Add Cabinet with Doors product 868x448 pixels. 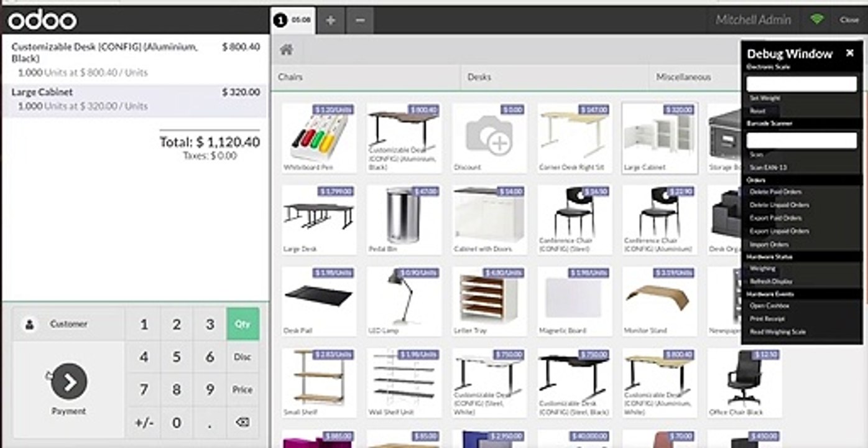click(x=489, y=220)
